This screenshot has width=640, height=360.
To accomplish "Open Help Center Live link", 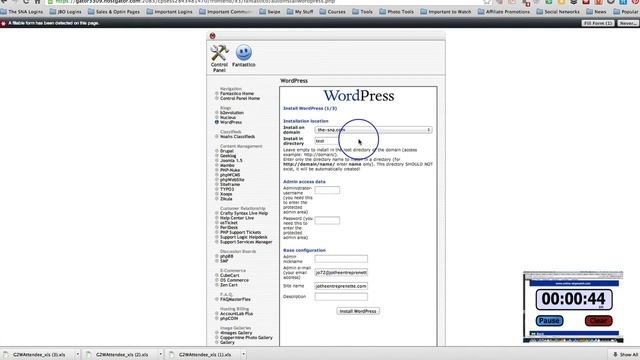I will [237, 218].
